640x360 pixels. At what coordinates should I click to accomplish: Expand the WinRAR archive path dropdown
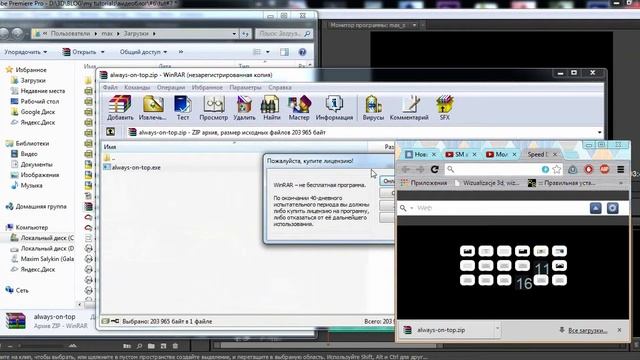(x=599, y=132)
